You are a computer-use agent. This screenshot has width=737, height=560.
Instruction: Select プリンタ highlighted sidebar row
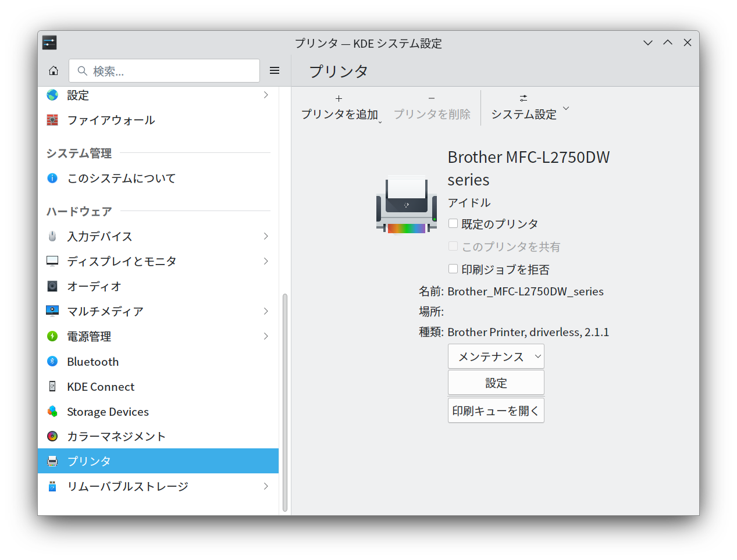coord(158,461)
